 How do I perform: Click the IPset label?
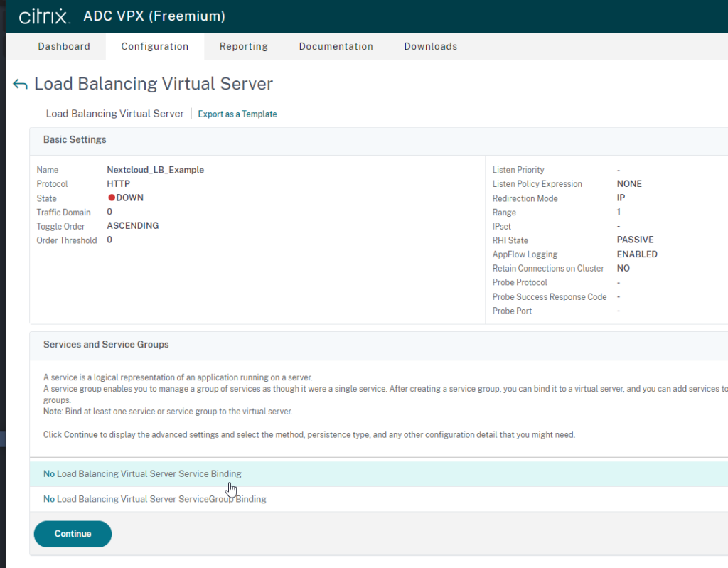click(x=501, y=226)
